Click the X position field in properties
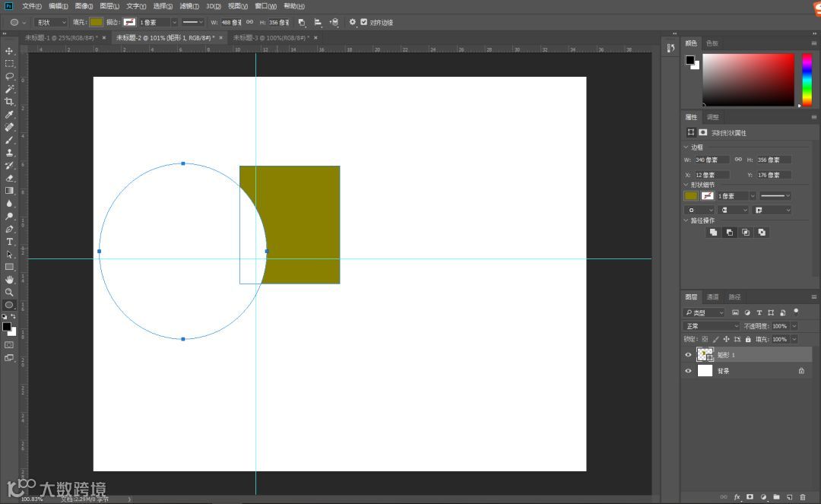821x504 pixels. coord(712,175)
